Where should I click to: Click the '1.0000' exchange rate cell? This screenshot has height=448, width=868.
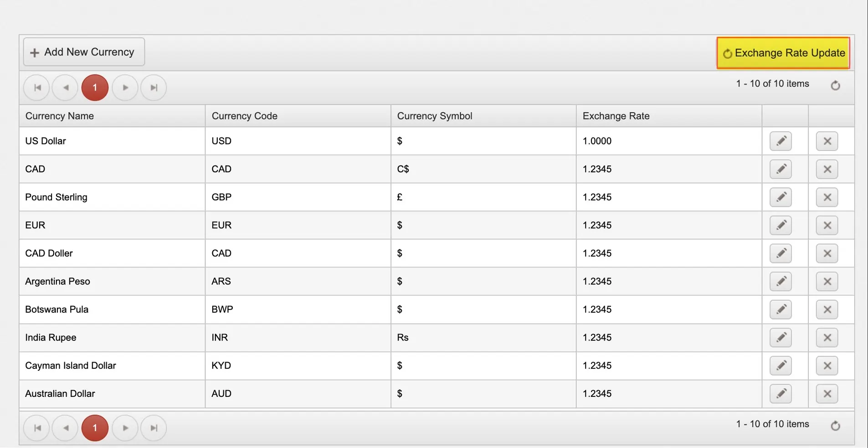(669, 141)
